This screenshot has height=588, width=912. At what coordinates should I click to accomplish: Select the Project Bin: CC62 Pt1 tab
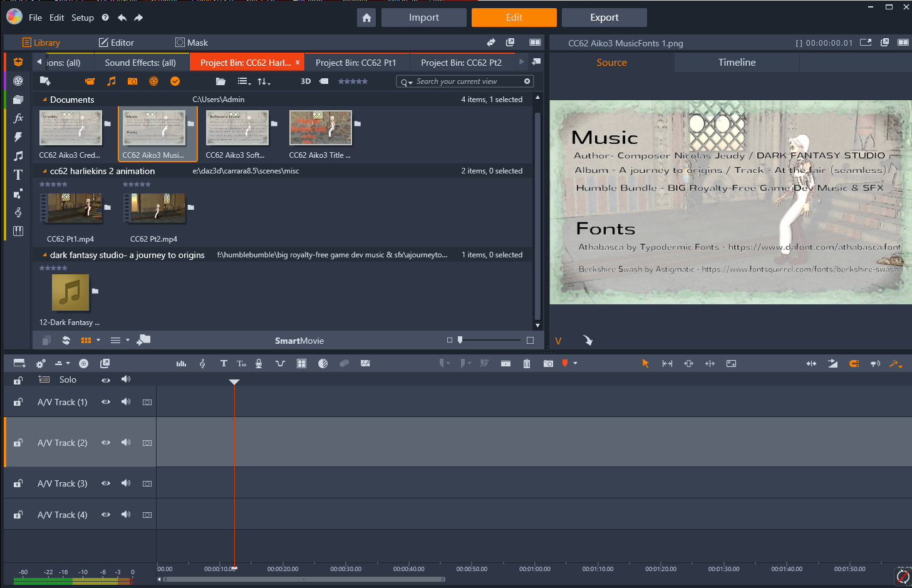click(356, 63)
